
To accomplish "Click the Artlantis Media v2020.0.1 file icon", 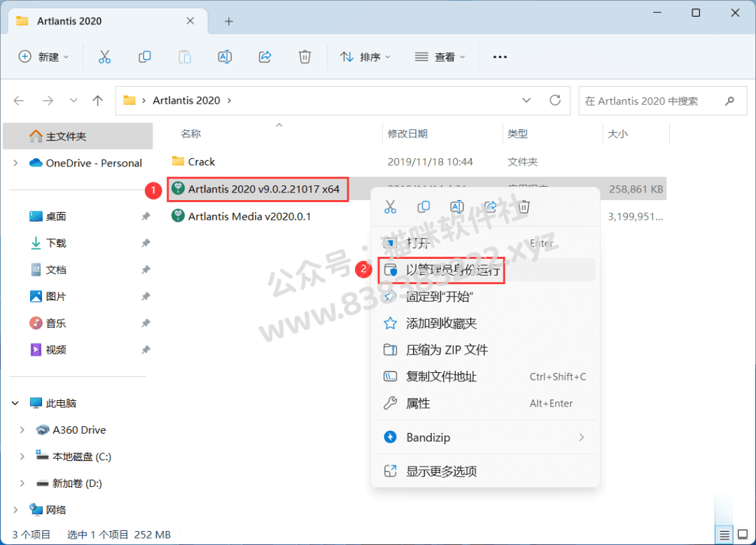I will pos(178,216).
